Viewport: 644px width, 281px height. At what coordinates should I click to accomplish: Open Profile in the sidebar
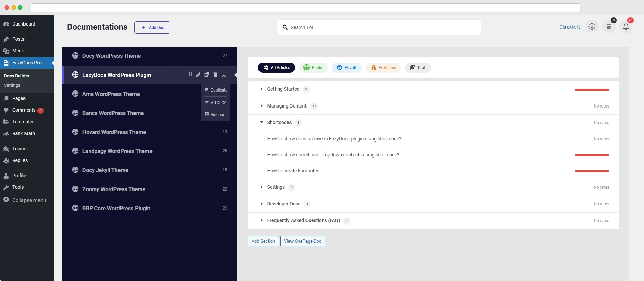pos(27,176)
